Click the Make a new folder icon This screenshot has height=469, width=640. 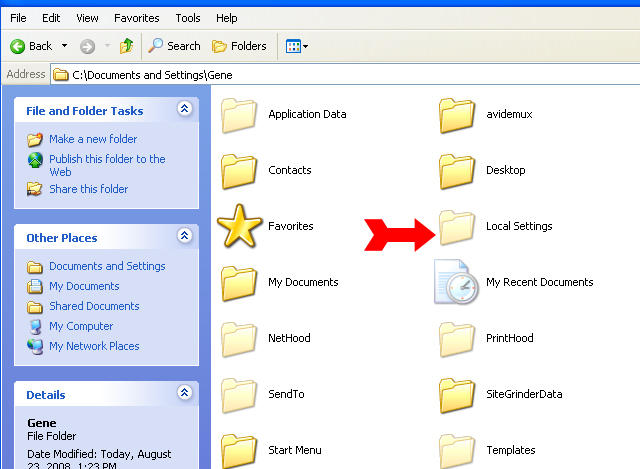click(35, 139)
